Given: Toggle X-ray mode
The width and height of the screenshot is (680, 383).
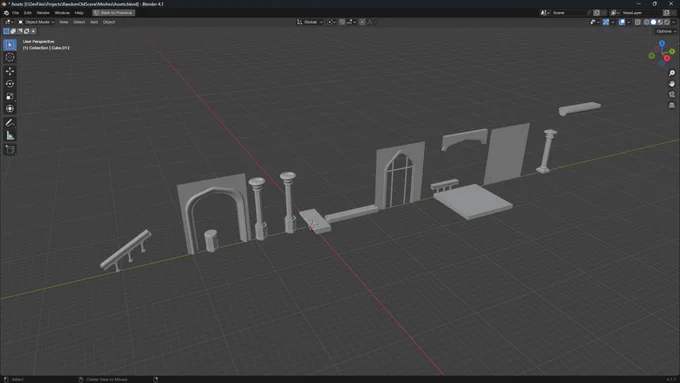Looking at the screenshot, I should (x=638, y=22).
